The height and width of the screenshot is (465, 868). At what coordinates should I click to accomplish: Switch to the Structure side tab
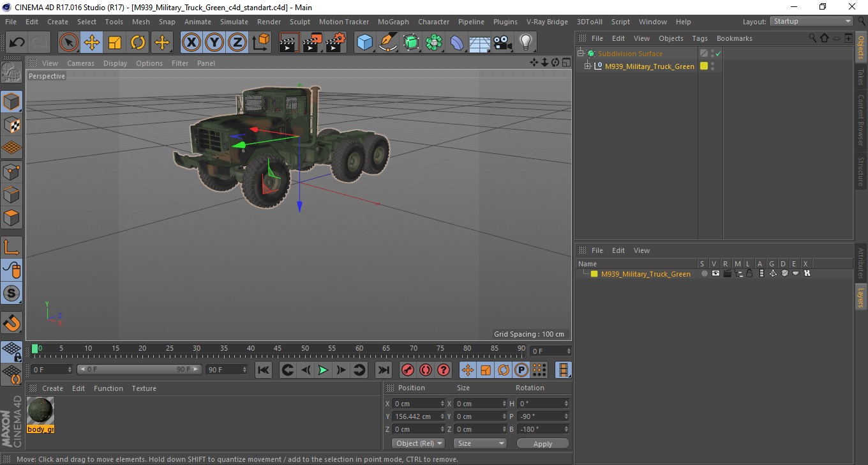pos(860,171)
